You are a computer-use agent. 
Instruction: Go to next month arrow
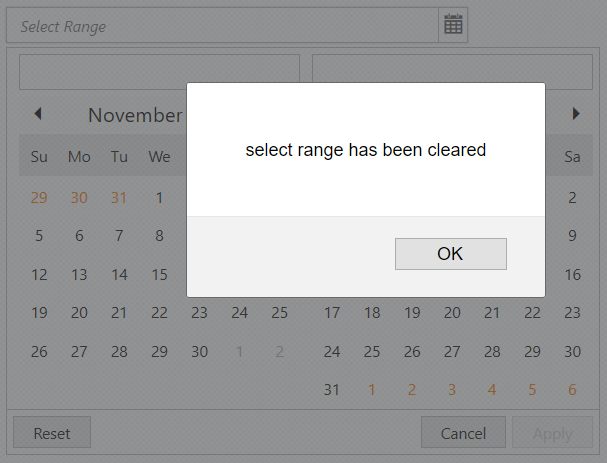(x=576, y=114)
